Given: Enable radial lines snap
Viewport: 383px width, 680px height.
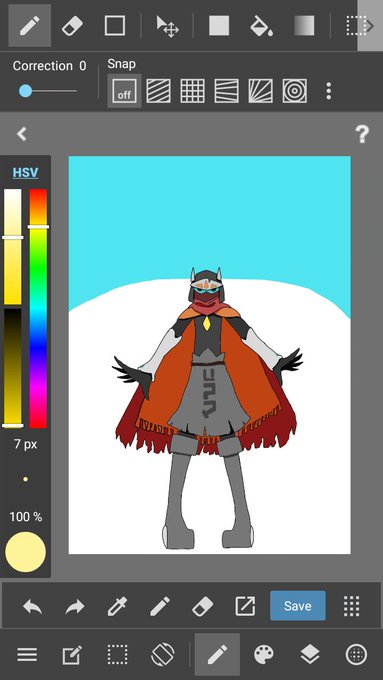Looking at the screenshot, I should (x=261, y=91).
